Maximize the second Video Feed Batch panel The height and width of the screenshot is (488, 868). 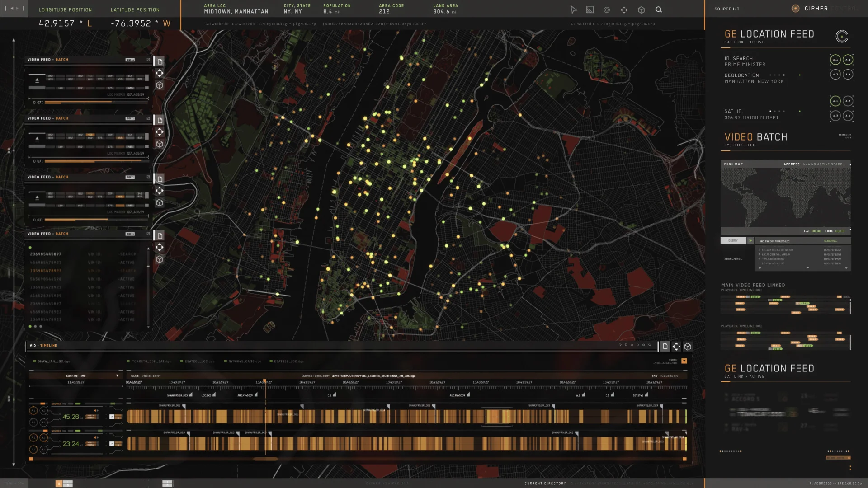[x=148, y=118]
